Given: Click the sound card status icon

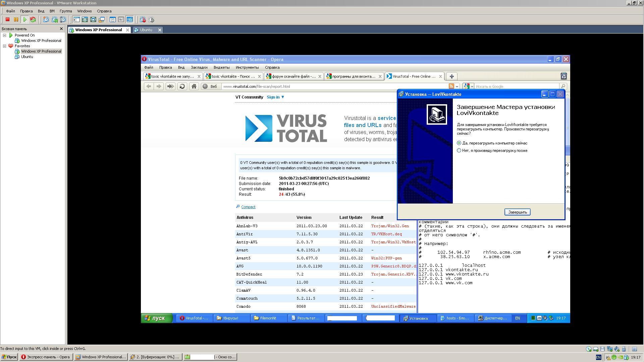Looking at the screenshot, I should pos(616,349).
